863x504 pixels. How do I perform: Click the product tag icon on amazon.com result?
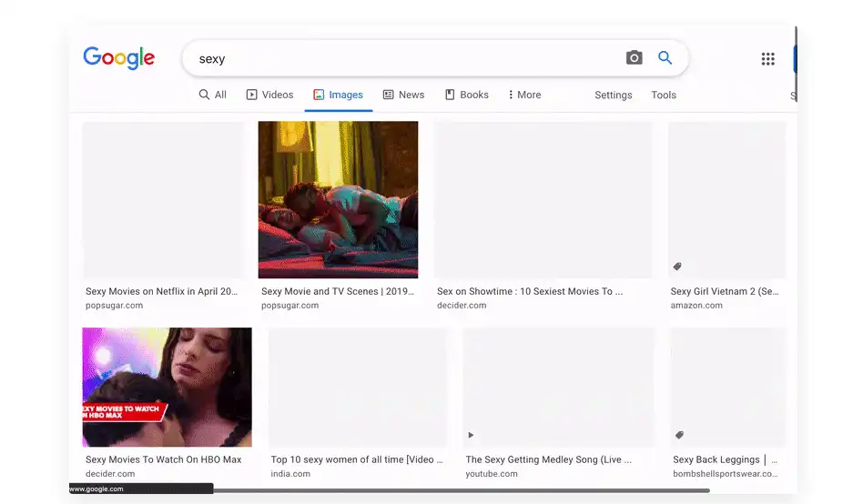click(x=677, y=267)
